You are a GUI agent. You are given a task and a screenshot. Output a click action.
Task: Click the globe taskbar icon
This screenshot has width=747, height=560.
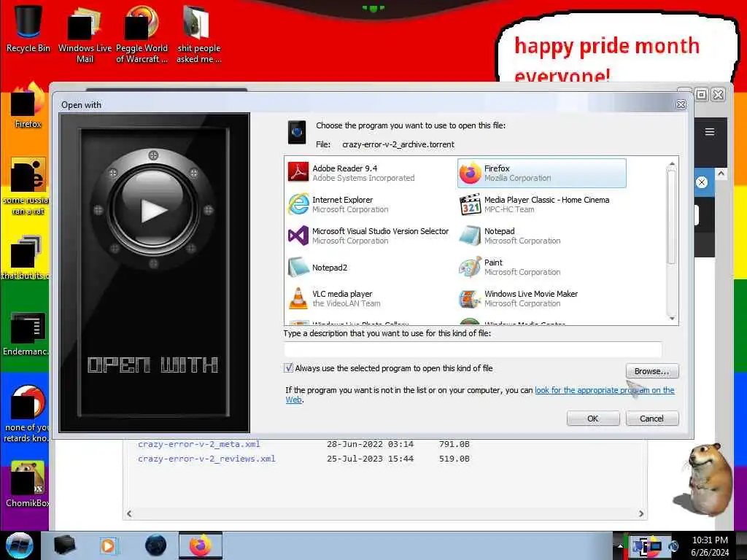point(156,545)
